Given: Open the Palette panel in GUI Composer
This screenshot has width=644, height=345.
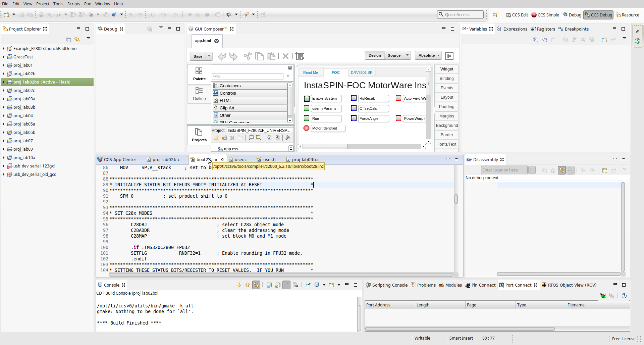Looking at the screenshot, I should (199, 74).
